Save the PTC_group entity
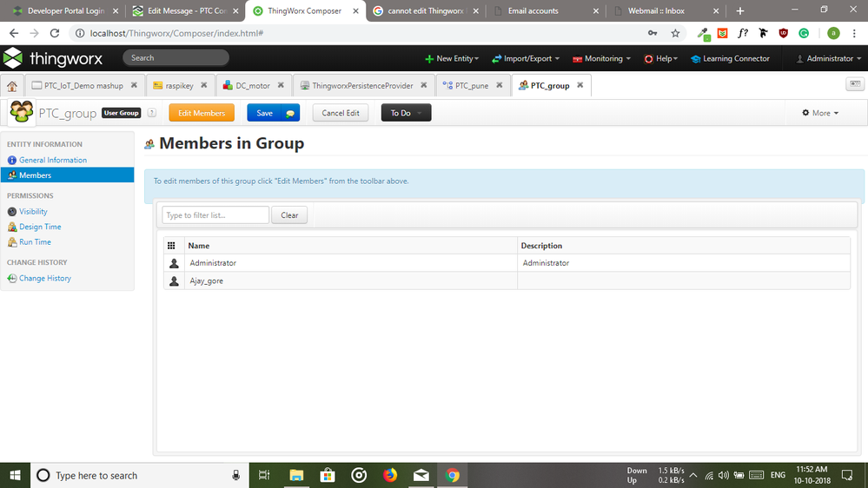 coord(265,113)
